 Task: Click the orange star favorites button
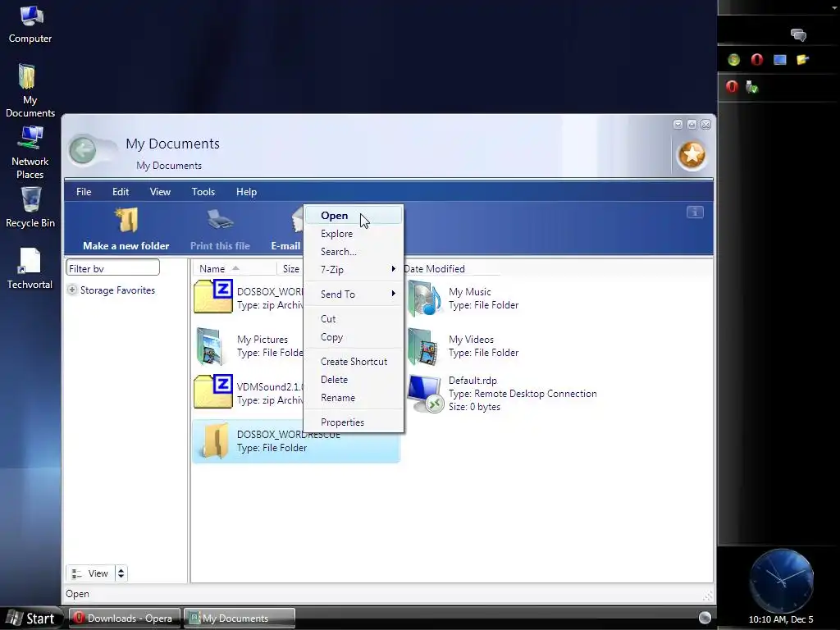(692, 155)
